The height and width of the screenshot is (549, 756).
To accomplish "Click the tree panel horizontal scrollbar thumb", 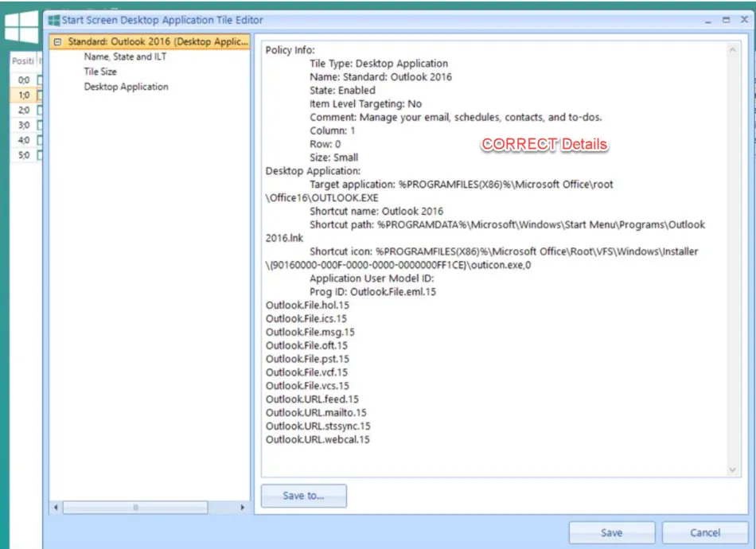I will (135, 507).
